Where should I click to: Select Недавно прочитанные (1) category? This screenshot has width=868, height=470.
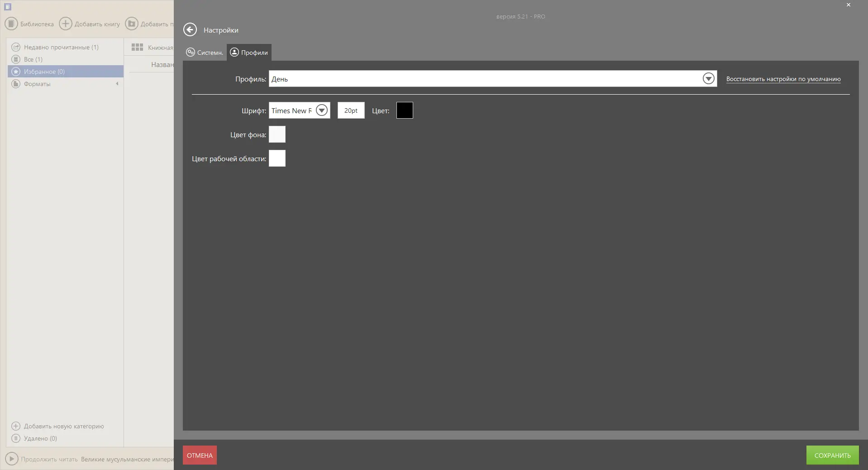pos(66,47)
